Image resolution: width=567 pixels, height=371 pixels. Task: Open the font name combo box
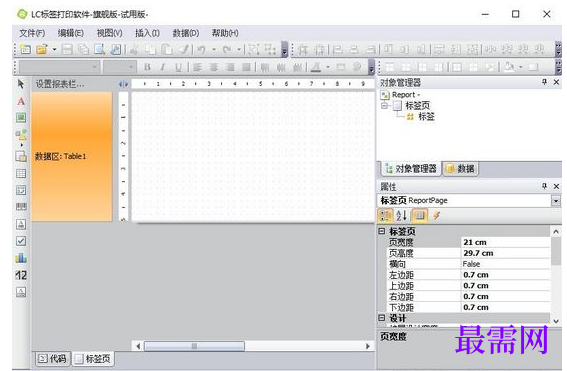[60, 67]
